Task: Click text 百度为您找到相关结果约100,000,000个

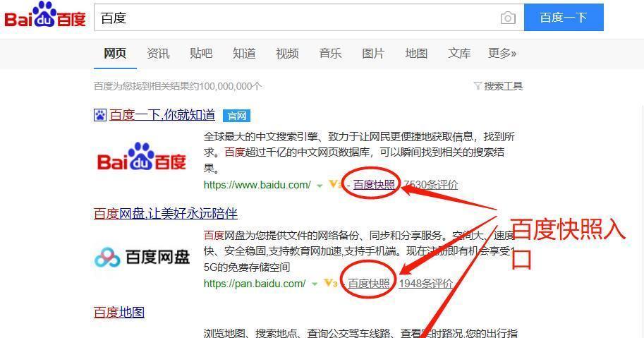Action: (x=178, y=86)
